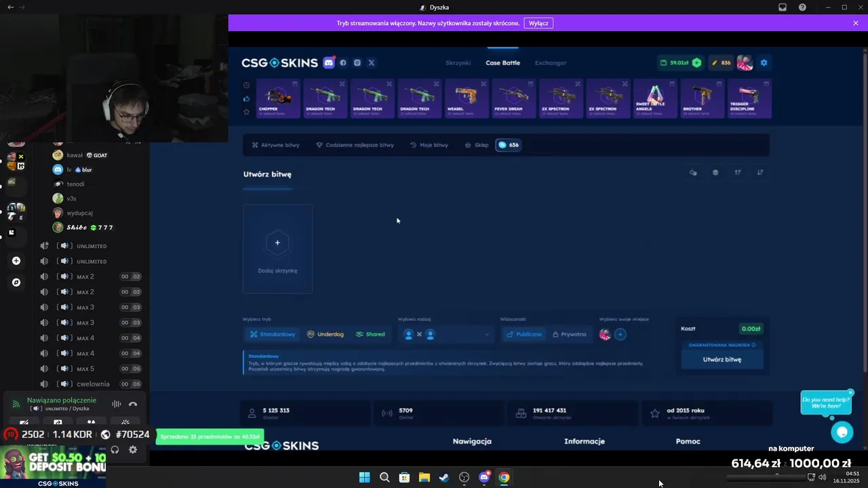The width and height of the screenshot is (868, 488).
Task: Toggle Discord deafen headphones icon
Action: tap(115, 449)
